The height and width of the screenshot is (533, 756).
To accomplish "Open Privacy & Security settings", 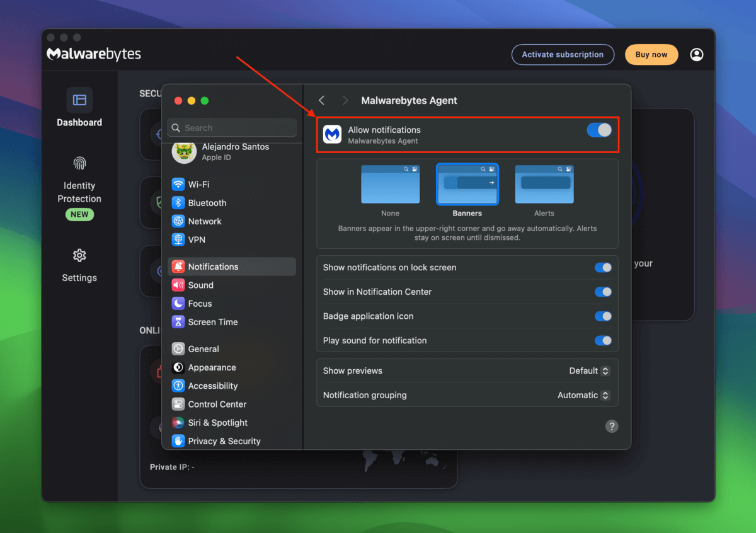I will [232, 441].
